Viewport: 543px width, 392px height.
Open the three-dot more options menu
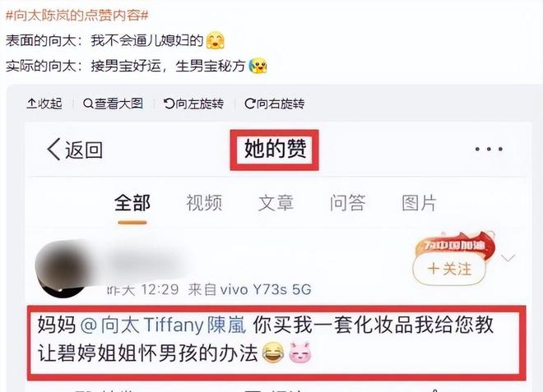tap(489, 149)
